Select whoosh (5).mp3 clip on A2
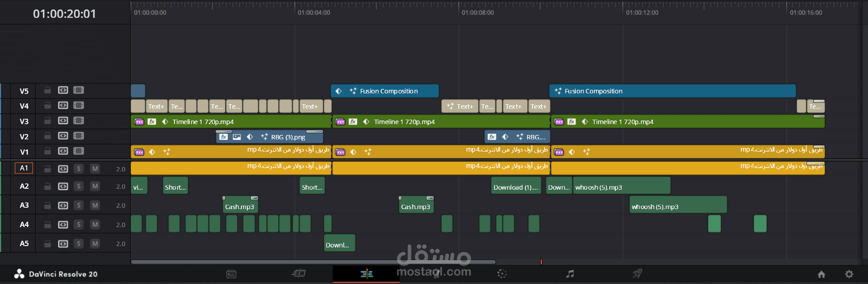The width and height of the screenshot is (868, 284). click(622, 186)
